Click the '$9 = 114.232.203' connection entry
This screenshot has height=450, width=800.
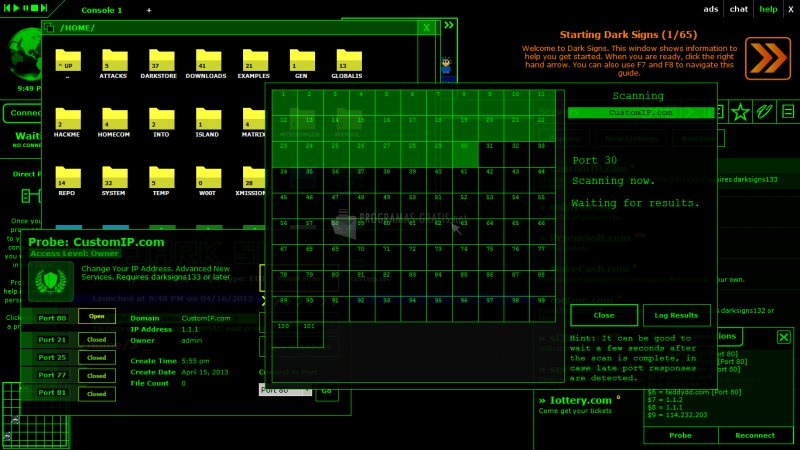[678, 415]
